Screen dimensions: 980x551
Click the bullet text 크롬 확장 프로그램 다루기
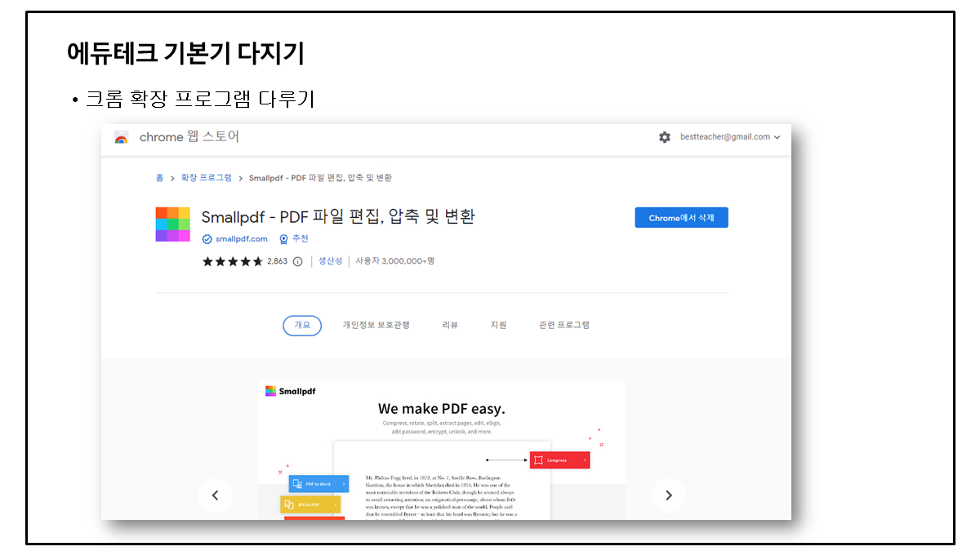[201, 100]
